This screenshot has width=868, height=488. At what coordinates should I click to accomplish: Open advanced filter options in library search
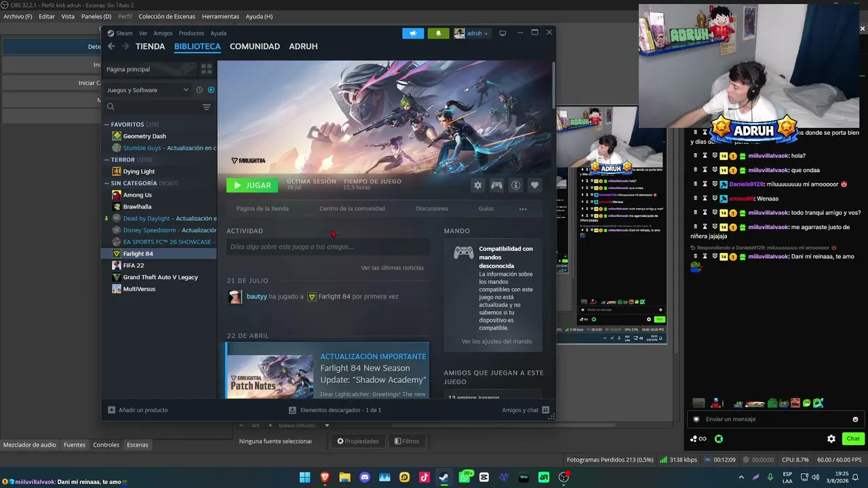[206, 107]
